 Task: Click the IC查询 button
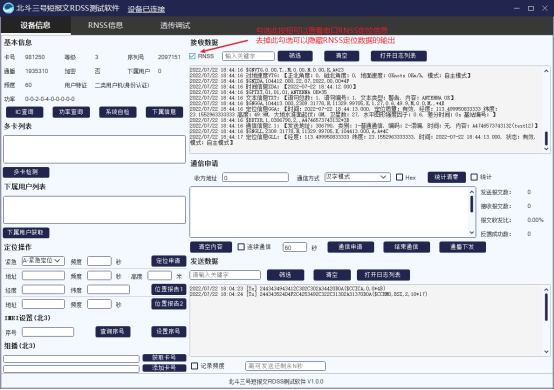(x=25, y=112)
